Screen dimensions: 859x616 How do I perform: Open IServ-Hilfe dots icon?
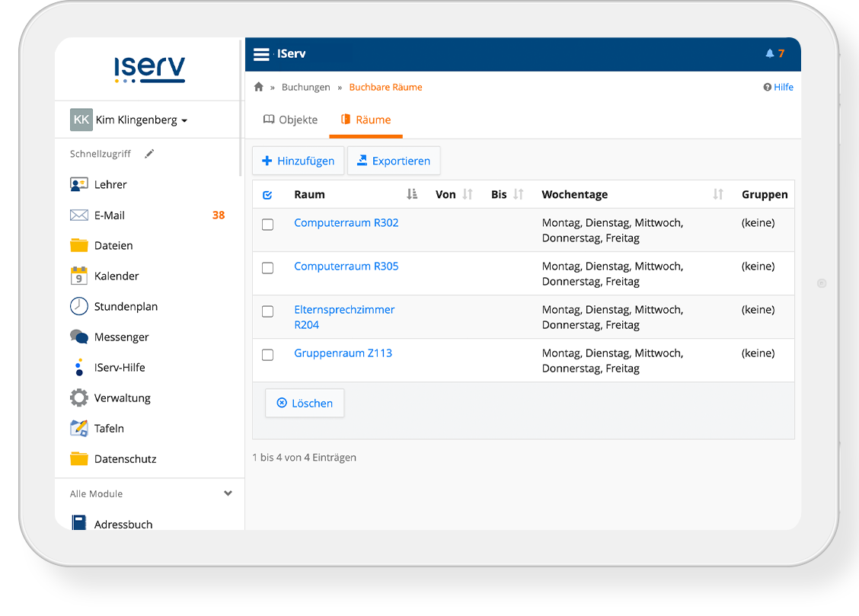pyautogui.click(x=79, y=367)
